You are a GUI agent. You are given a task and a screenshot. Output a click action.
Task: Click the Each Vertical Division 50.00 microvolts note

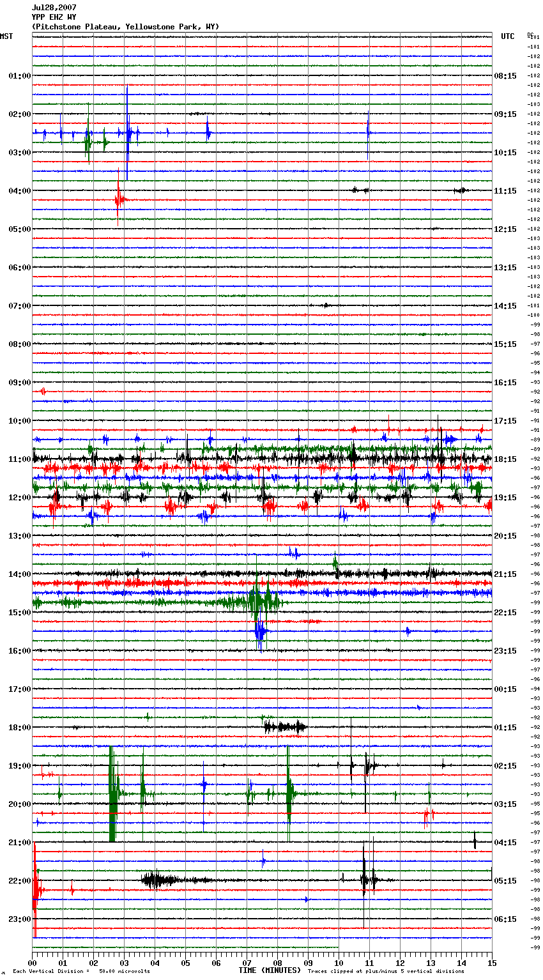pyautogui.click(x=82, y=971)
